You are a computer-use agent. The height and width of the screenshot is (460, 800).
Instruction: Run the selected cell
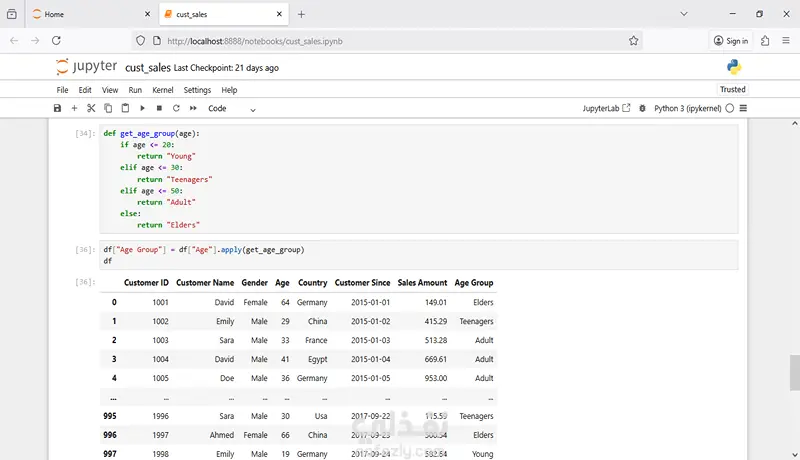142,108
